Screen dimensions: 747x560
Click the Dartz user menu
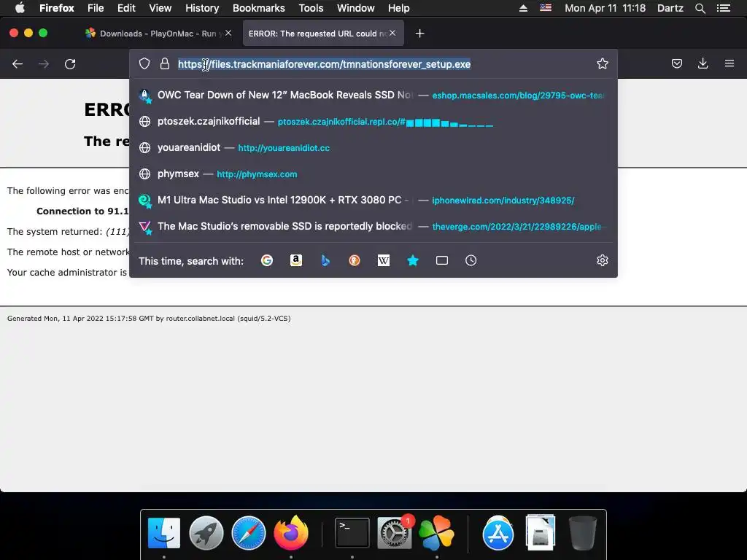click(670, 8)
